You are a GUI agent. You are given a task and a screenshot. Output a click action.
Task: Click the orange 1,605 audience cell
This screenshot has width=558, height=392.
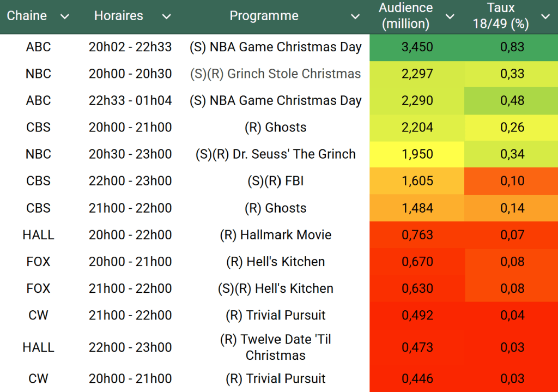click(x=417, y=181)
